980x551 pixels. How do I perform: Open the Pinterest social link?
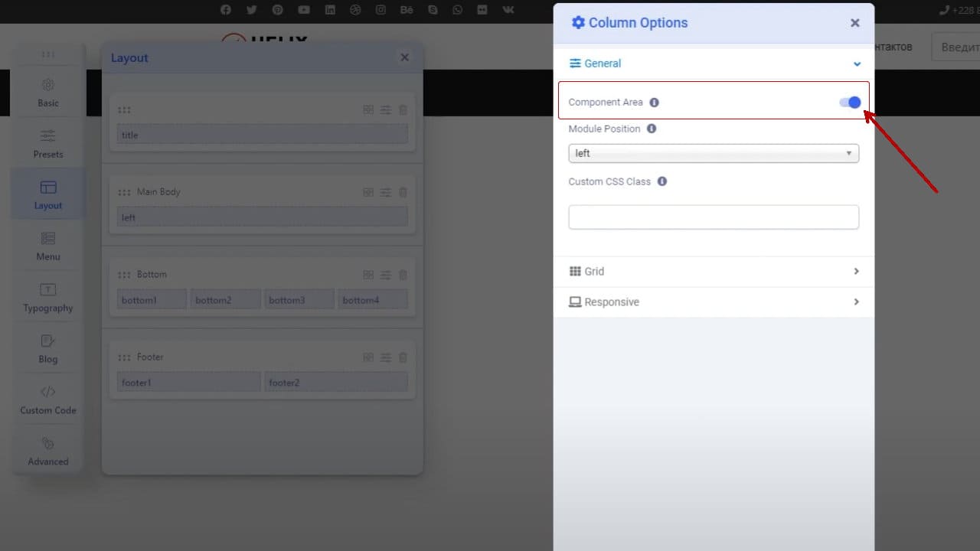(277, 10)
